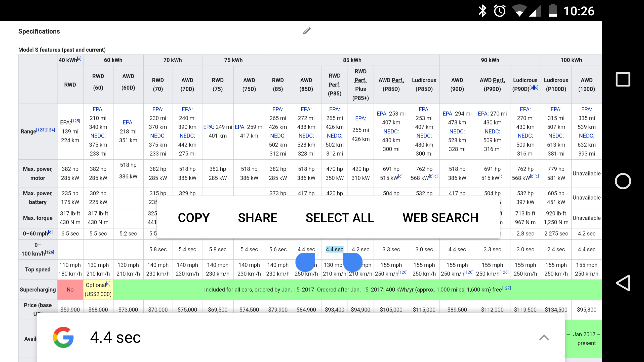Choose SELECT ALL from the selection menu
The image size is (644, 362).
340,218
